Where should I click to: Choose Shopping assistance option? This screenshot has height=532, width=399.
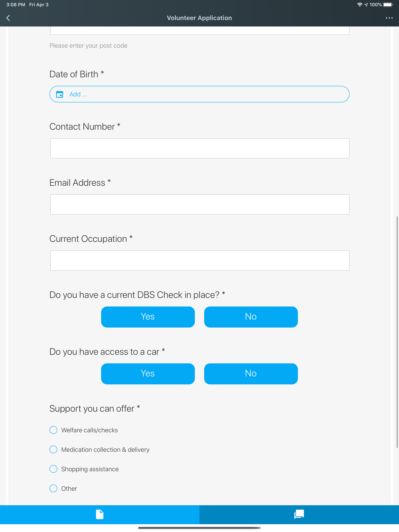[x=84, y=469]
